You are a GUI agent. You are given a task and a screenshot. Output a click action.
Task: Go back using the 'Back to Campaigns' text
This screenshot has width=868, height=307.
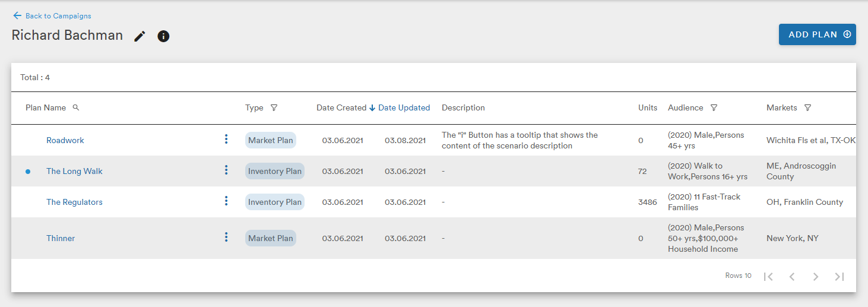pyautogui.click(x=58, y=16)
